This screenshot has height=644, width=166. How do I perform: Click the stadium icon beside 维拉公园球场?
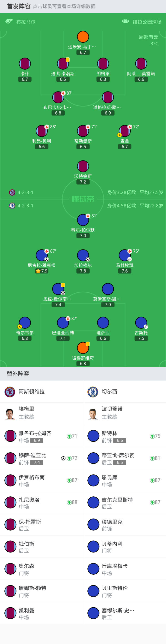click(125, 21)
